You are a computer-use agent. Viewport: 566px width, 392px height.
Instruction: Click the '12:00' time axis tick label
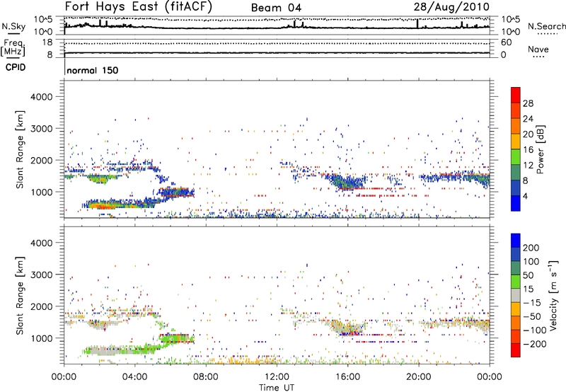pos(277,377)
